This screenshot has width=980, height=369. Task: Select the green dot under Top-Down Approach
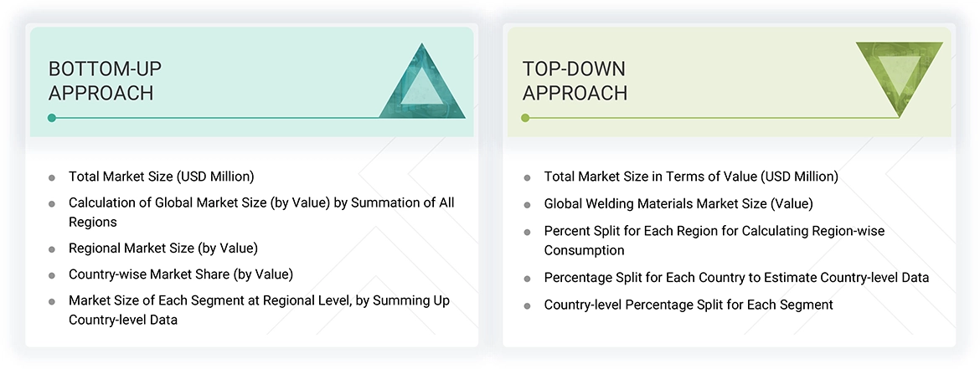[x=525, y=118]
